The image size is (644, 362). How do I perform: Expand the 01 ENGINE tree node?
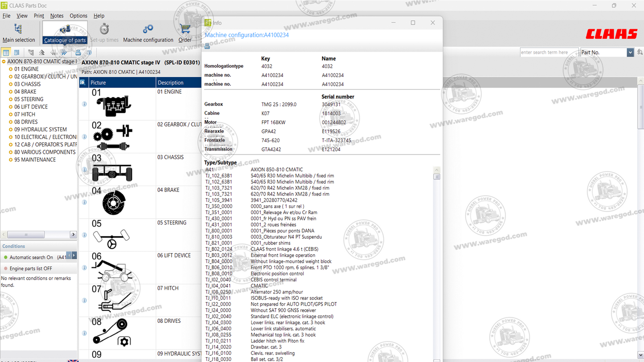[10, 69]
